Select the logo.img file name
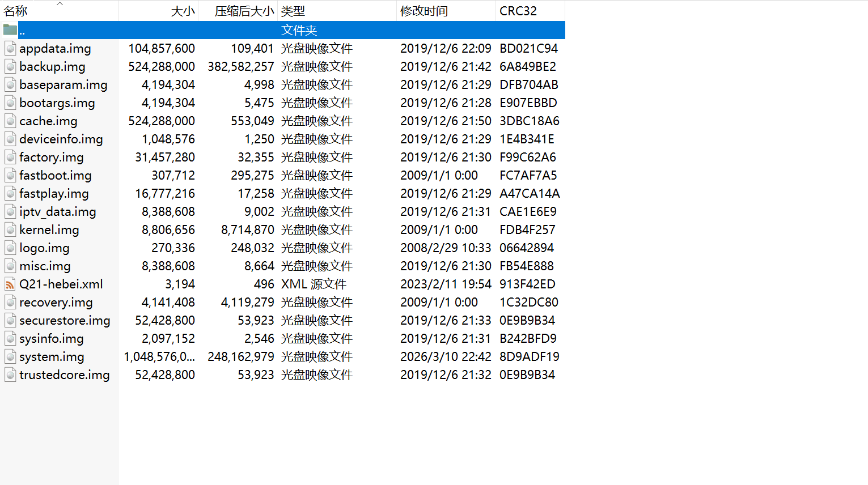Viewport: 868px width, 485px height. pos(44,248)
